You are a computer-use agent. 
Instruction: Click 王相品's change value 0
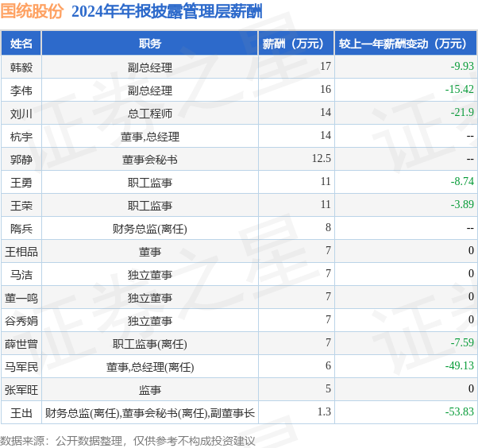click(x=471, y=250)
